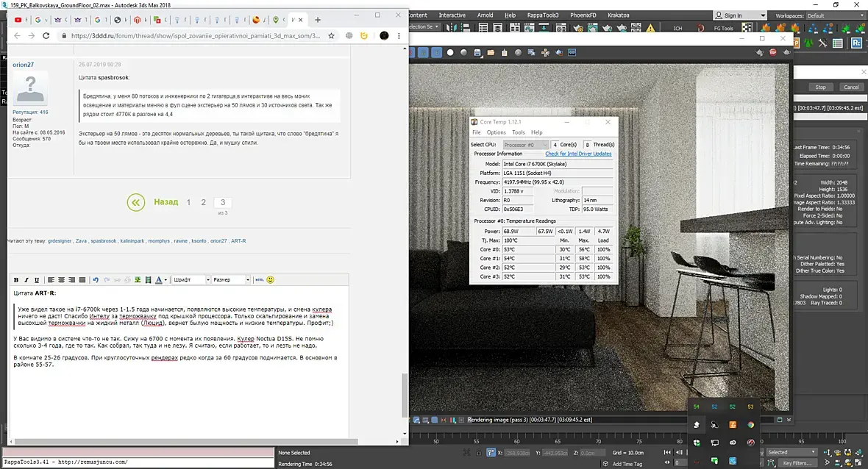868x469 pixels.
Task: Insert a smiley emoticon in the editor
Action: 270,280
